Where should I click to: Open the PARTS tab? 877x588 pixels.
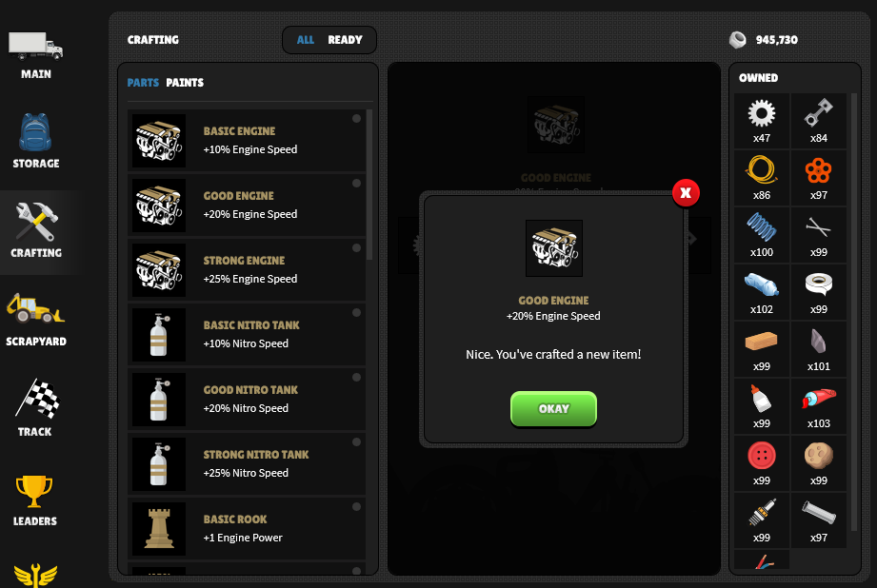143,83
